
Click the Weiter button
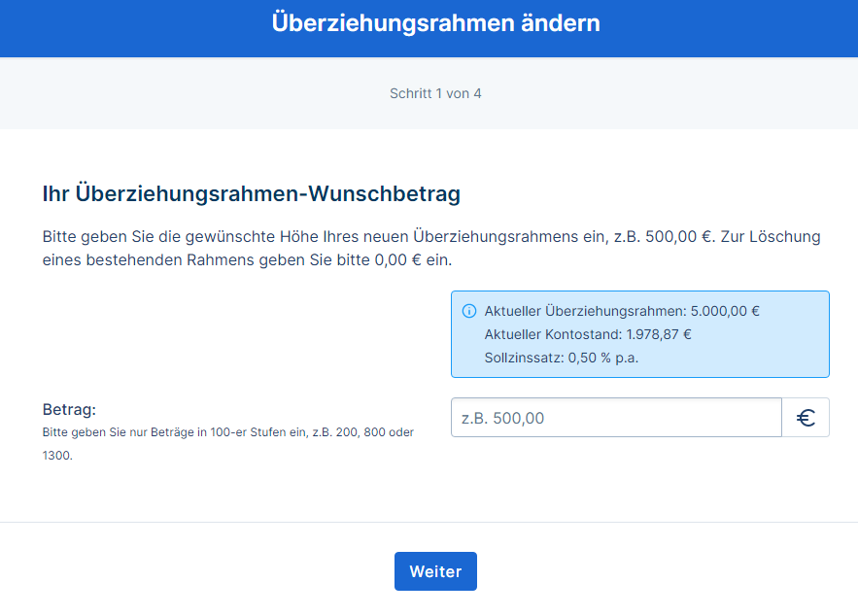click(435, 571)
